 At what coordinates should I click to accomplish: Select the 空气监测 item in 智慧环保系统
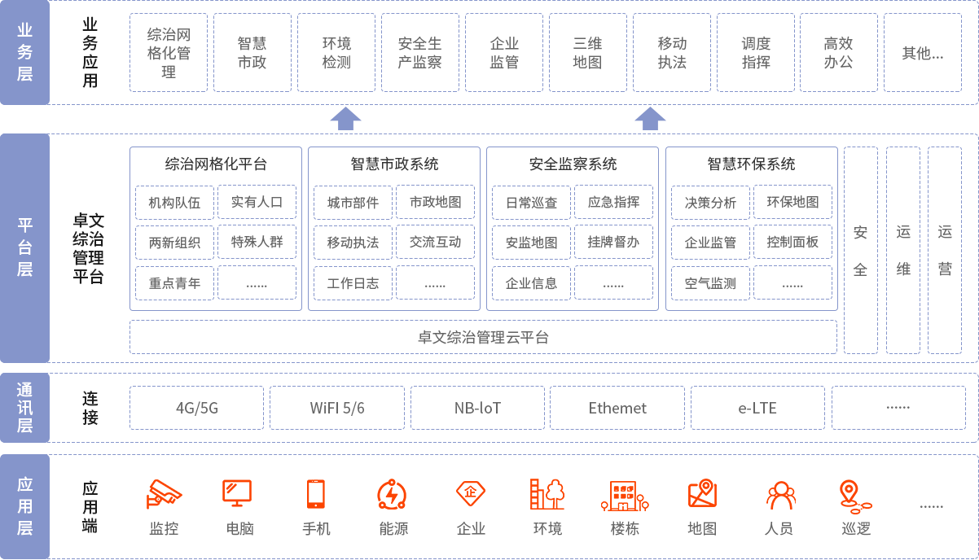pos(709,282)
